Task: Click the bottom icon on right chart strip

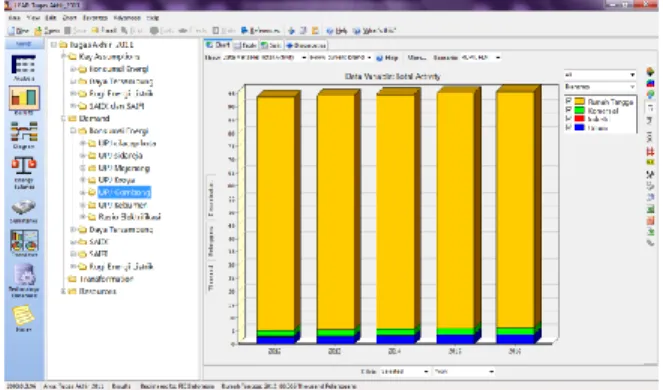Action: coord(650,243)
